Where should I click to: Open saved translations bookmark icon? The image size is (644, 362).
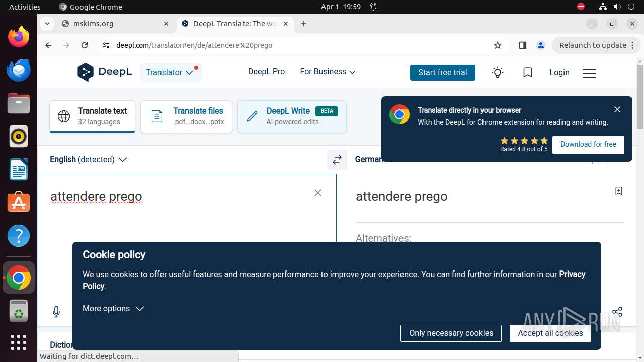528,73
